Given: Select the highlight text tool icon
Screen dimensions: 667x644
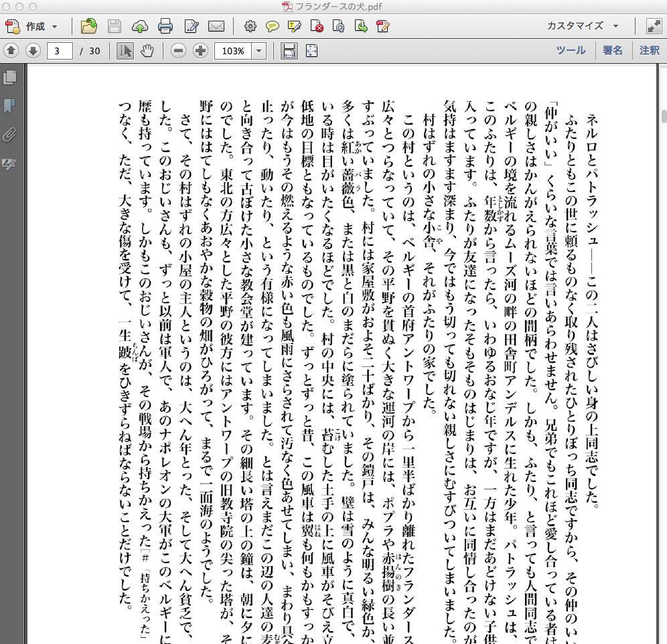Looking at the screenshot, I should (295, 27).
